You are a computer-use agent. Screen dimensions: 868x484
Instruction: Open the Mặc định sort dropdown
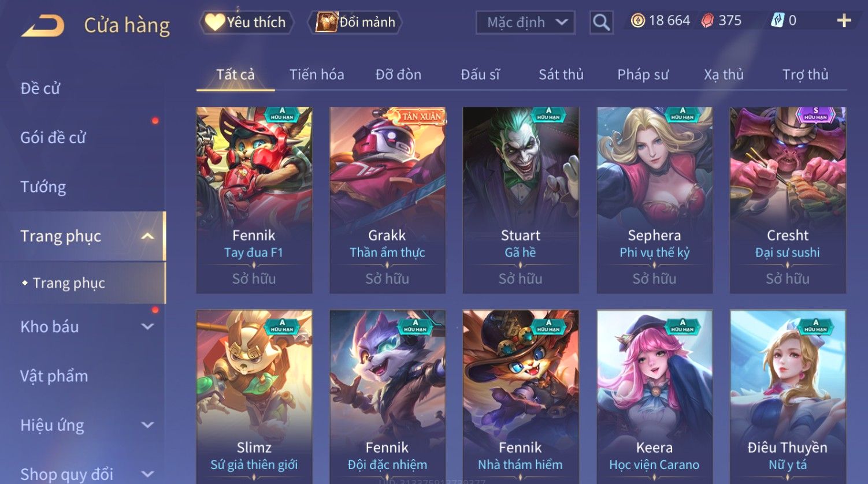(x=525, y=23)
